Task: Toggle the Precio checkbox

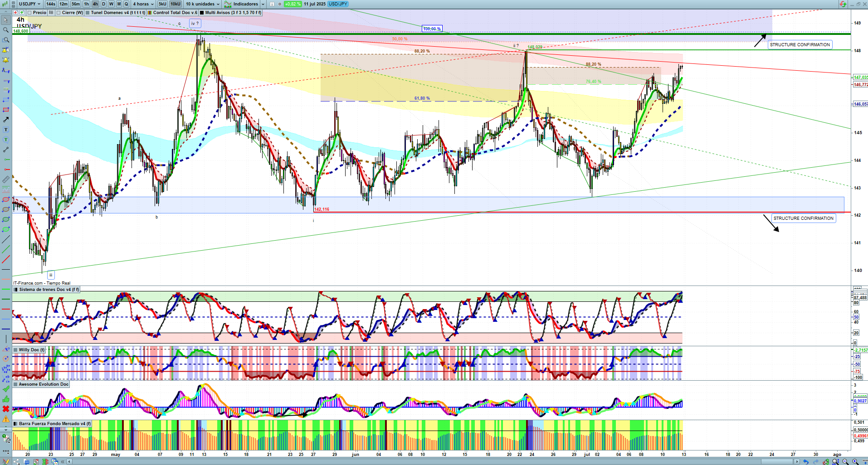Action: pos(29,13)
